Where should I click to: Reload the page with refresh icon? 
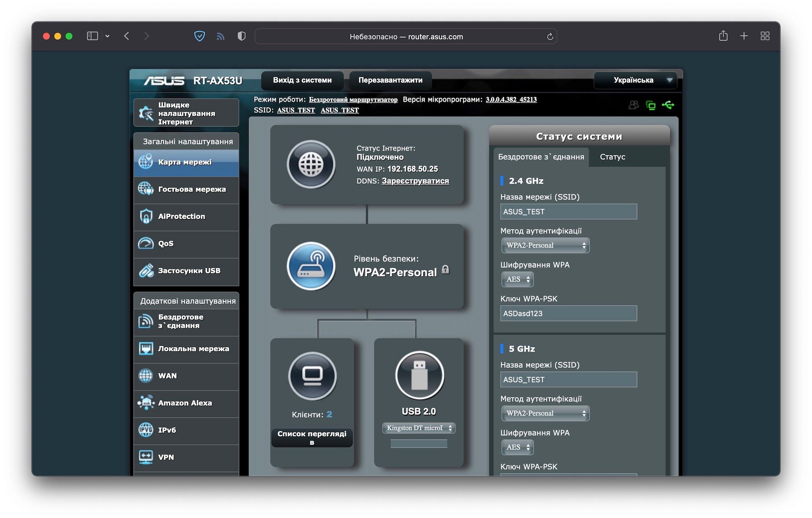pyautogui.click(x=550, y=36)
